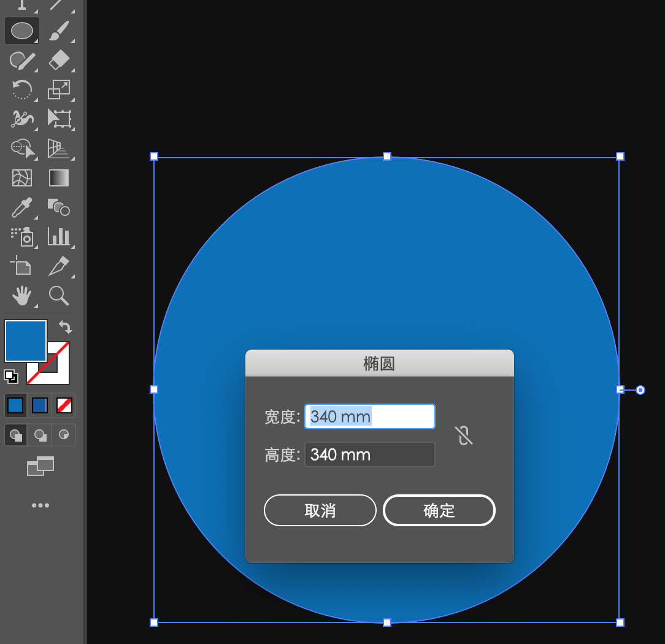The image size is (665, 644).
Task: Change the screen mode
Action: pyautogui.click(x=40, y=466)
